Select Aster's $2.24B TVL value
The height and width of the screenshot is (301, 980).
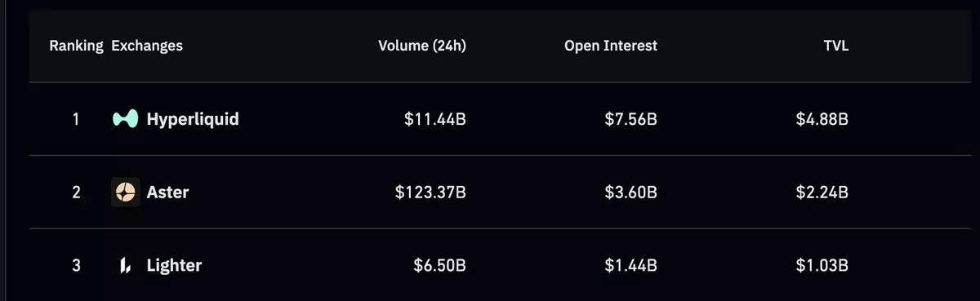pyautogui.click(x=822, y=193)
